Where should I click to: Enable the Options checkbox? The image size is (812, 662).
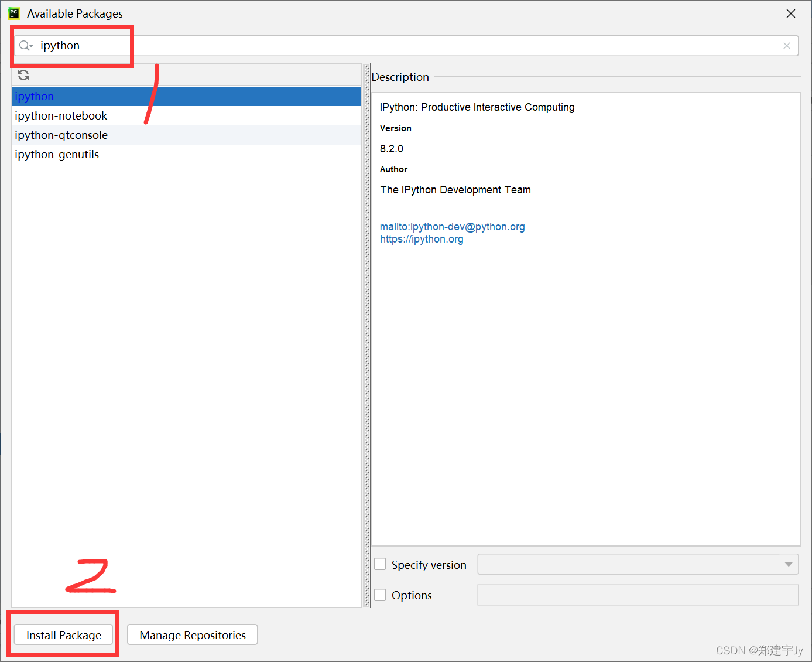(380, 595)
